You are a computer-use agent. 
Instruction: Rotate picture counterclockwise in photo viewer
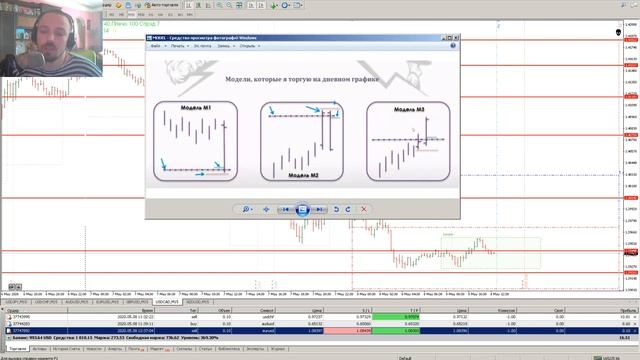point(336,209)
